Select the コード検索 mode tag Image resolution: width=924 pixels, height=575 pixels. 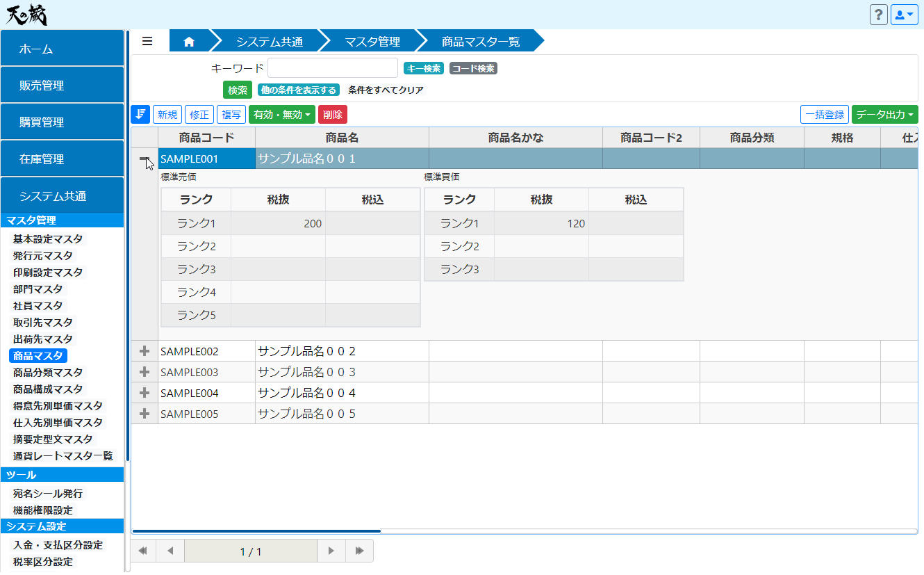click(x=473, y=68)
